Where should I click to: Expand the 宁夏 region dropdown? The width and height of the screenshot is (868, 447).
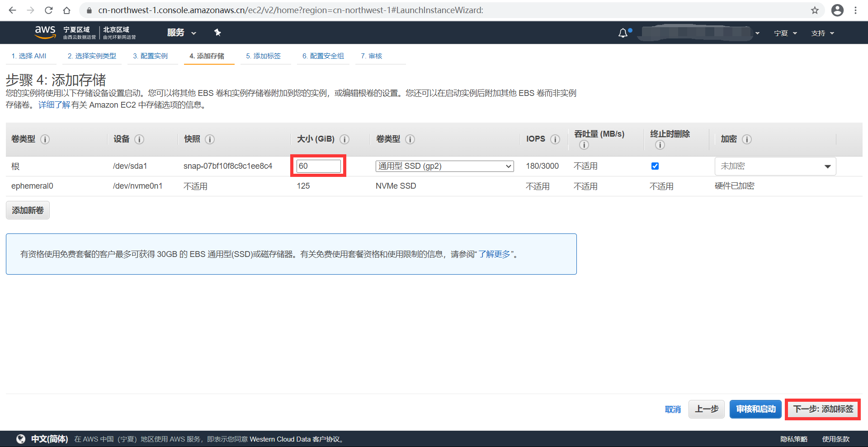[x=785, y=33]
